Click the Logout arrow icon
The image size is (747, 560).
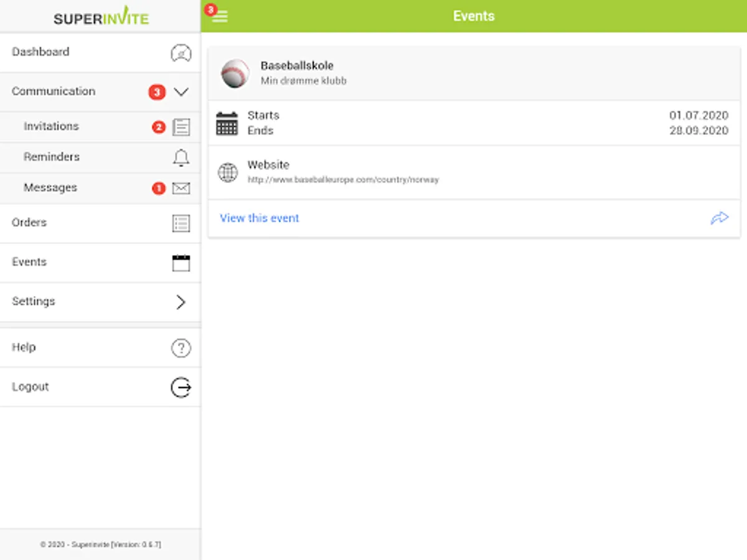[181, 388]
